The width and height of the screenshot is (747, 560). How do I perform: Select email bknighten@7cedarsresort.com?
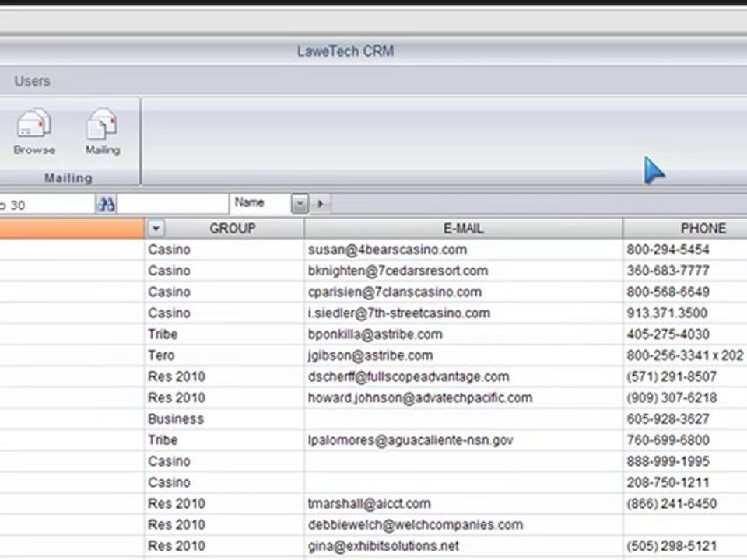398,271
